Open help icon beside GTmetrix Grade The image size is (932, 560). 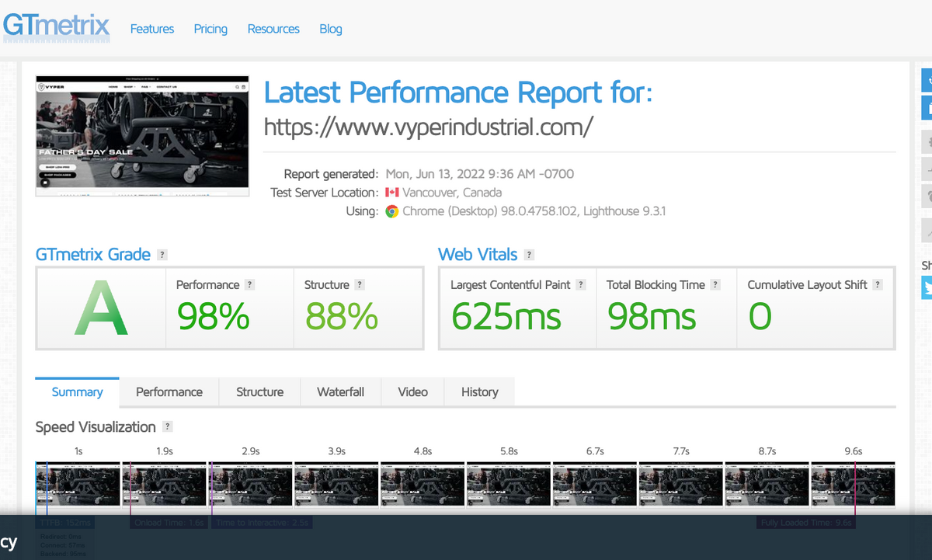point(162,255)
